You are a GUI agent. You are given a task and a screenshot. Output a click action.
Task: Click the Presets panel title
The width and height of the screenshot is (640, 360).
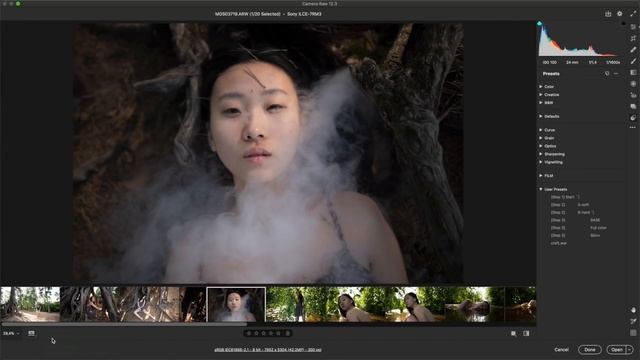click(x=551, y=74)
